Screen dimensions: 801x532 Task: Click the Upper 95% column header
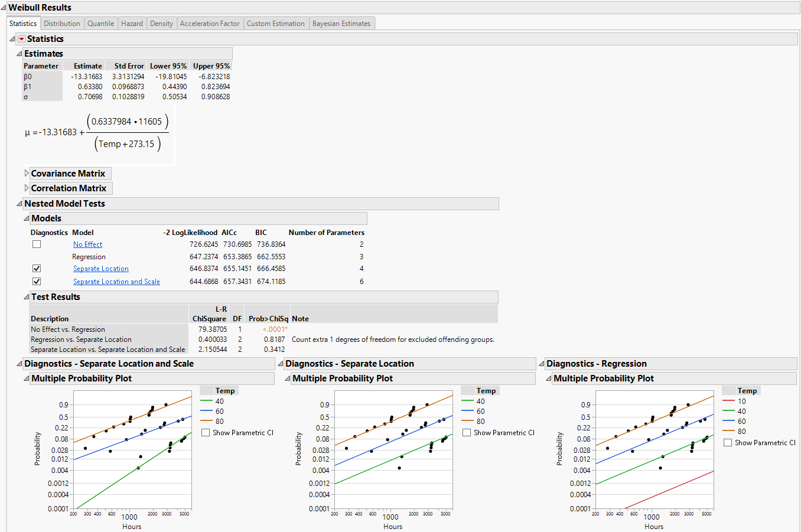pyautogui.click(x=211, y=66)
